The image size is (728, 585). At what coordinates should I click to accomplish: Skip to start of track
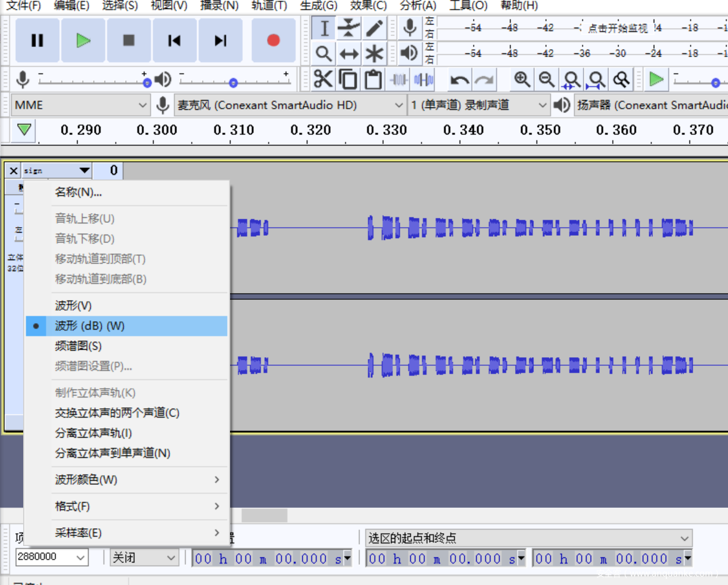coord(175,40)
